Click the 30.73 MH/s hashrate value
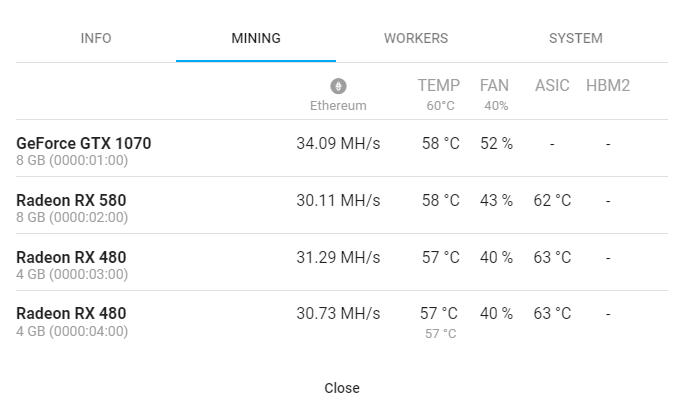The width and height of the screenshot is (677, 412). point(338,314)
